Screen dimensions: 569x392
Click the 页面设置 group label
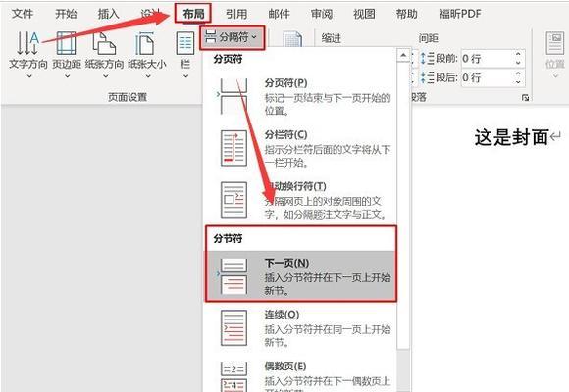coord(128,97)
